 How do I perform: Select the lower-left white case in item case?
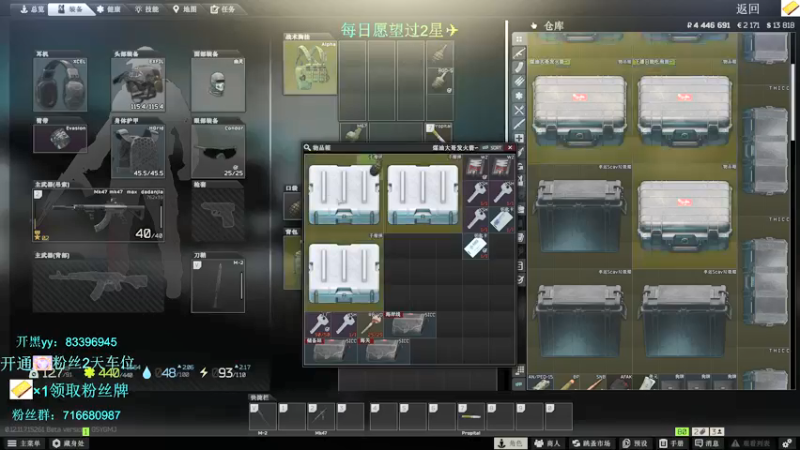tap(344, 273)
